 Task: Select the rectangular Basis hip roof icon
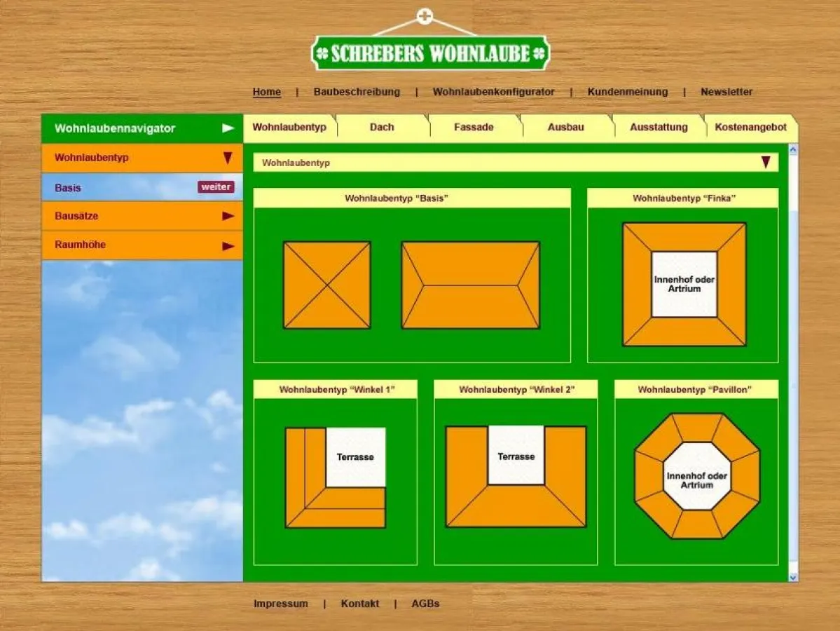click(470, 285)
